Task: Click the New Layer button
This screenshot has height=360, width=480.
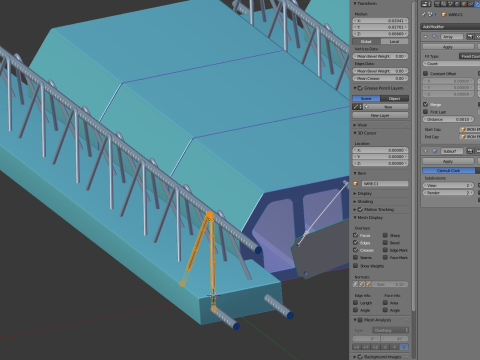Action: click(380, 115)
